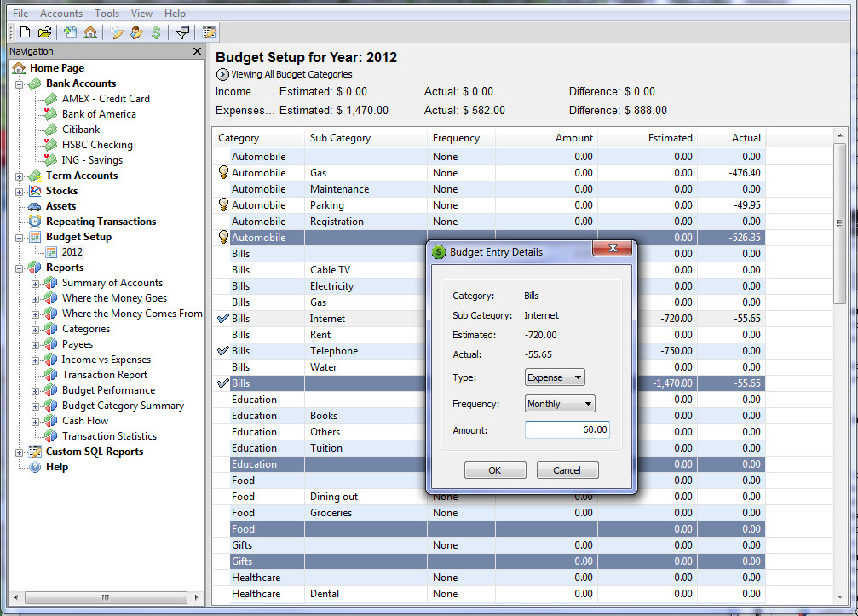Open the ING - Savings account
The height and width of the screenshot is (616, 858).
tap(92, 159)
